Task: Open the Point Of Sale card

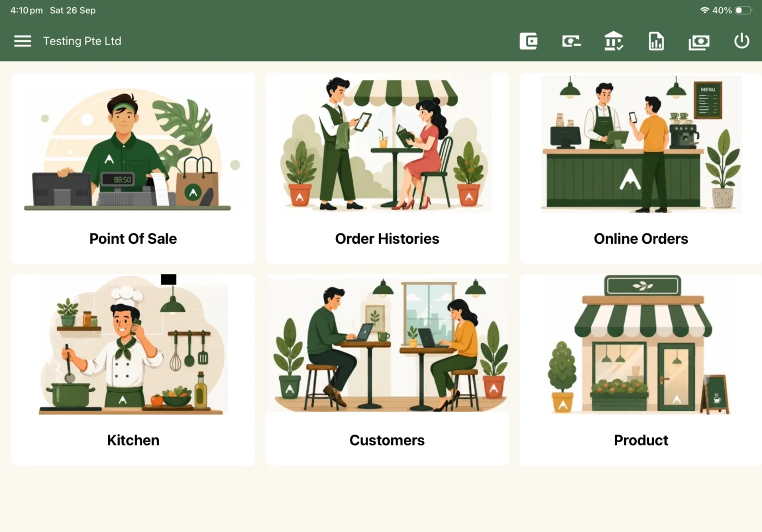Action: tap(133, 169)
